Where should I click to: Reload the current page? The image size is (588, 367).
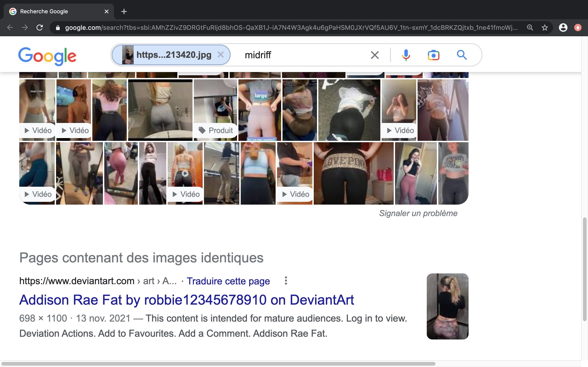(40, 28)
